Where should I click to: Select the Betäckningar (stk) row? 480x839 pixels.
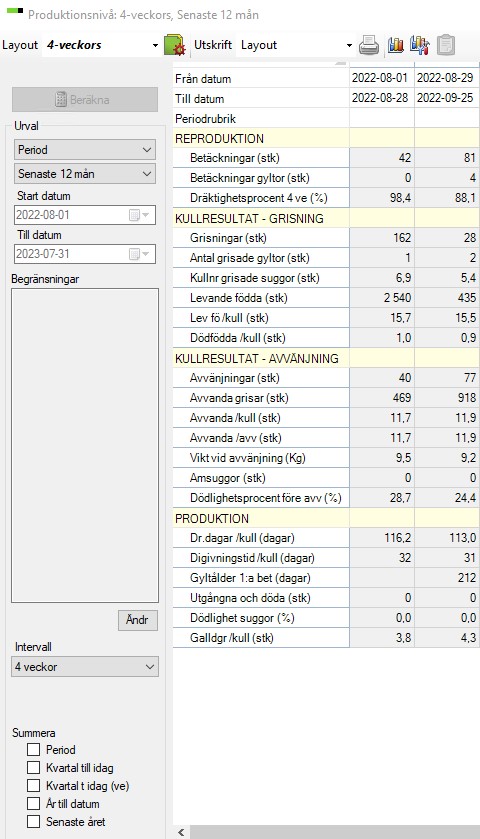click(326, 158)
